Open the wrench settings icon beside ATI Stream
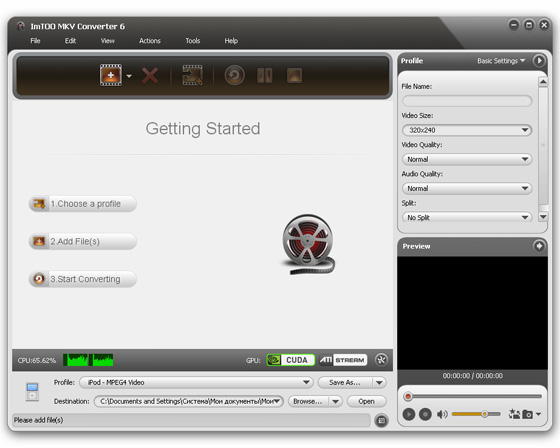The width and height of the screenshot is (560, 448). click(381, 360)
